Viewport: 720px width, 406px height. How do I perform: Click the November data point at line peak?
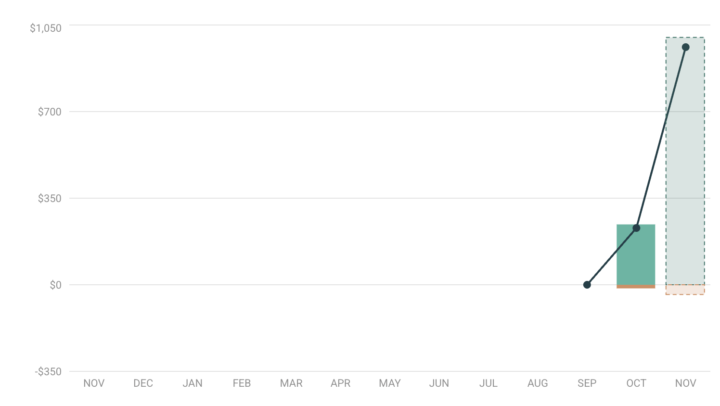[685, 47]
